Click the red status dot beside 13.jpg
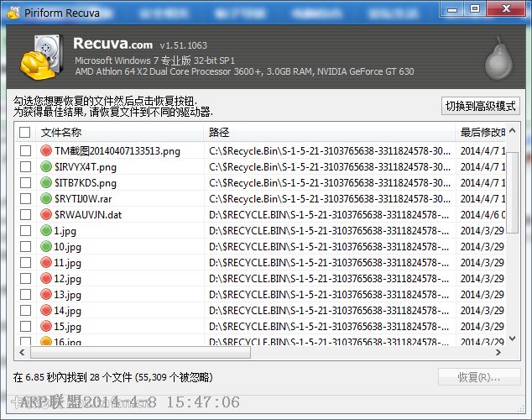The width and height of the screenshot is (532, 420). point(46,295)
